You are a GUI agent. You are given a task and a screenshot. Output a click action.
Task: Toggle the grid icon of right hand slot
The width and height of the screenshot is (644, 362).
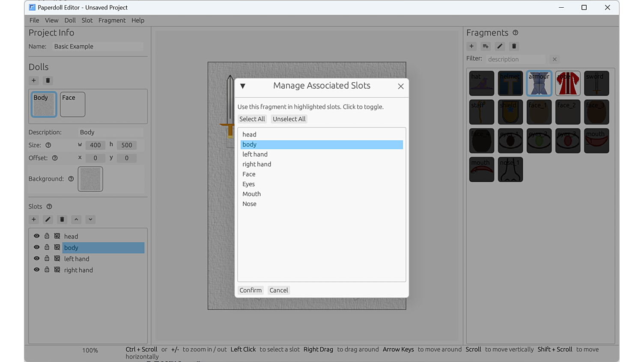(57, 270)
